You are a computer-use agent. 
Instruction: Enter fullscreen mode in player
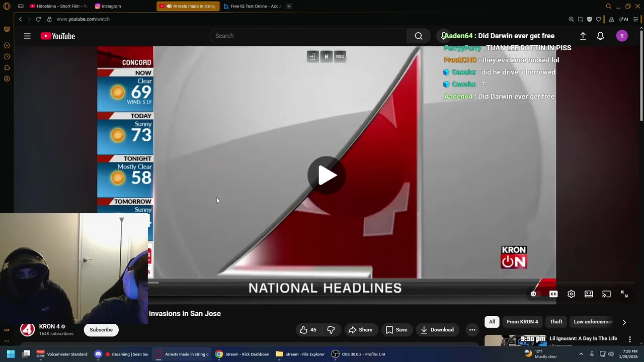(624, 294)
